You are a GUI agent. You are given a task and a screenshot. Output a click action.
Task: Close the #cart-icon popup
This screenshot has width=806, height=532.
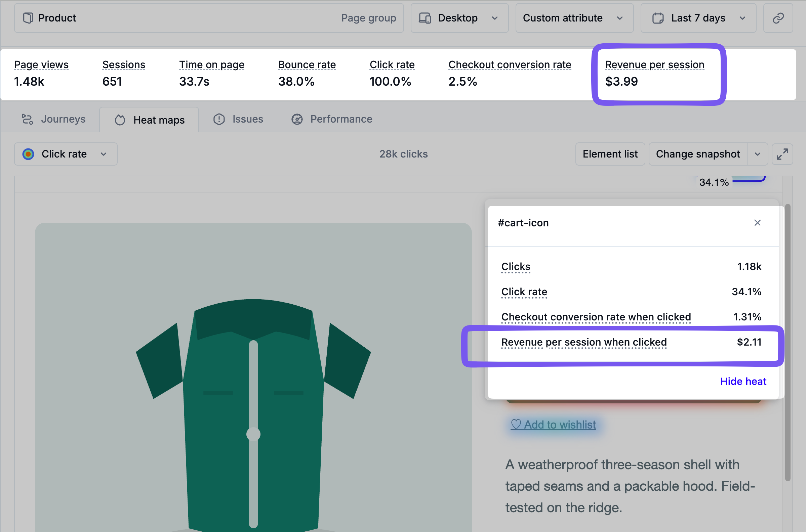point(757,223)
